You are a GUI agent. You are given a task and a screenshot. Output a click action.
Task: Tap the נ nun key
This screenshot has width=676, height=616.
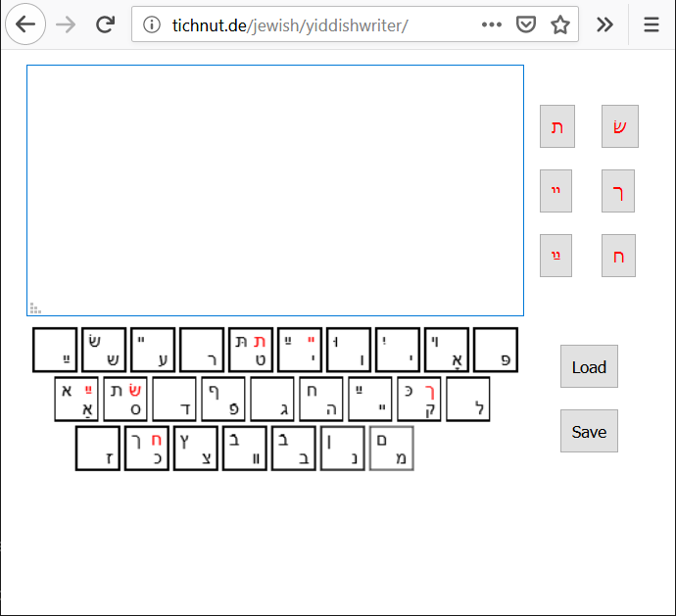click(343, 449)
